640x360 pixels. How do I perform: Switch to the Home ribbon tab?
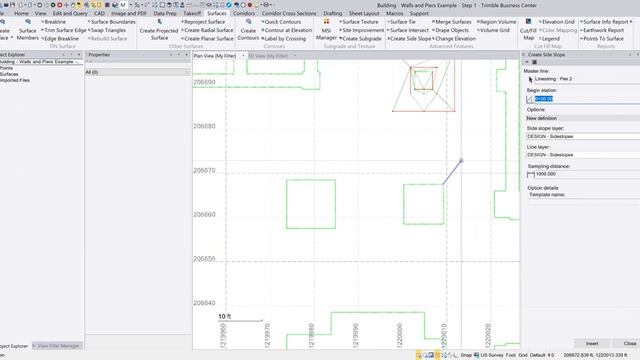pyautogui.click(x=21, y=13)
